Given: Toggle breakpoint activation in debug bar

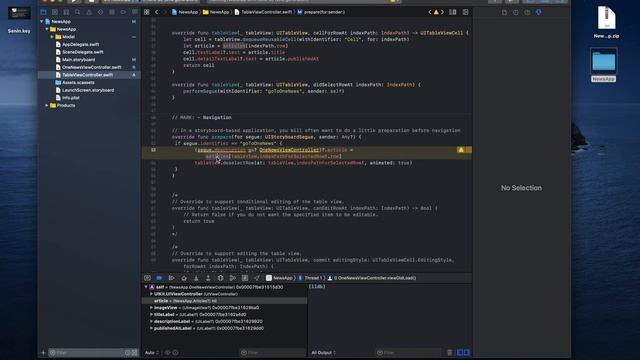Looking at the screenshot, I should click(160, 278).
